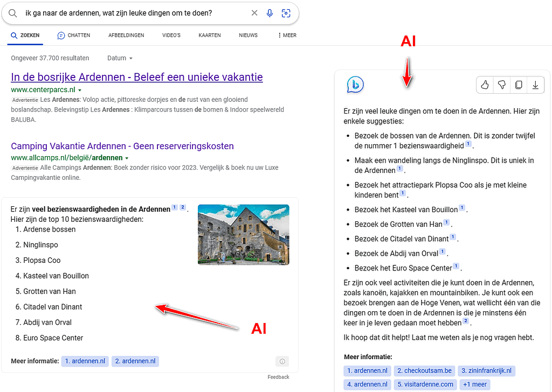The image size is (552, 392).
Task: Click citation after 'Euro Space Center' in chat
Action: click(x=456, y=266)
